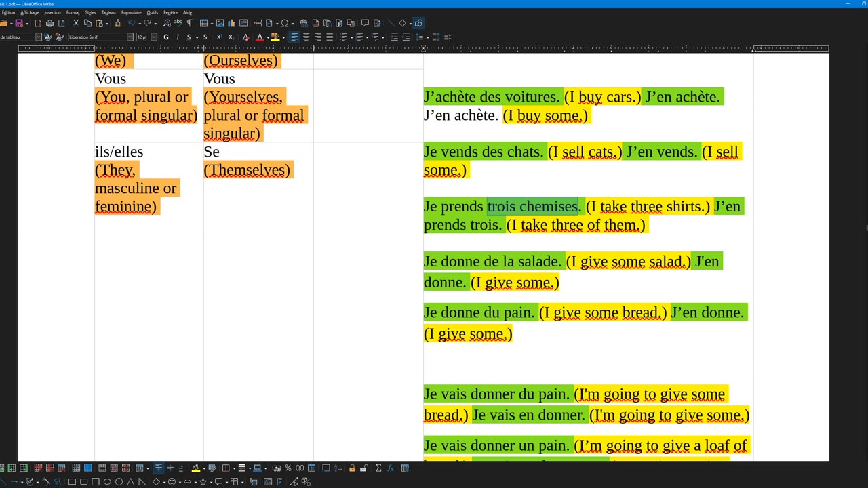Apply table cell background color button
This screenshot has height=488, width=868.
pos(195,468)
